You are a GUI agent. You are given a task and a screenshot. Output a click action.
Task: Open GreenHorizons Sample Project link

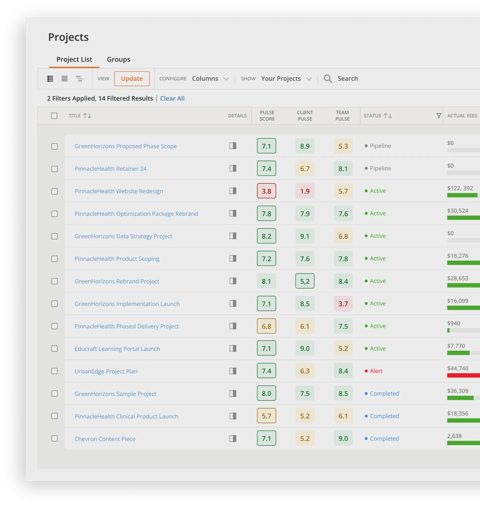[115, 394]
